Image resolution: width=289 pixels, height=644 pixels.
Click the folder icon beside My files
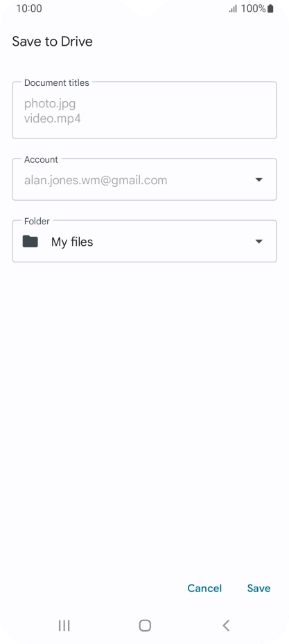click(x=30, y=242)
